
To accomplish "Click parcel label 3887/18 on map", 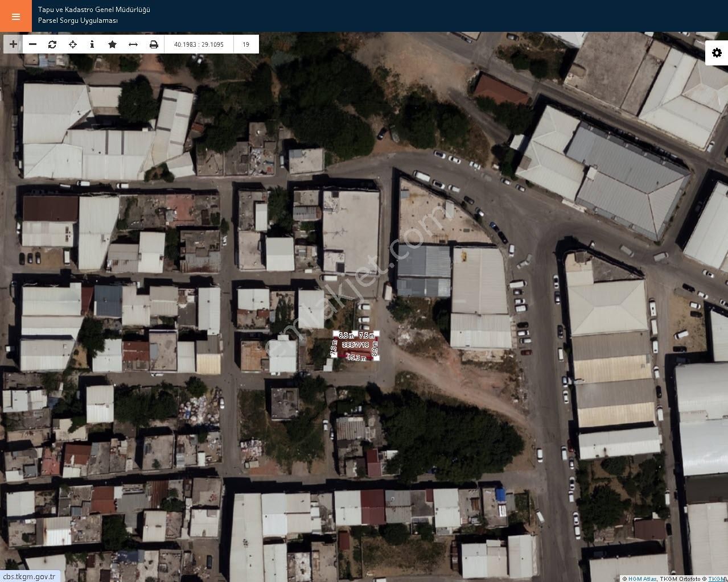I will click(x=355, y=345).
